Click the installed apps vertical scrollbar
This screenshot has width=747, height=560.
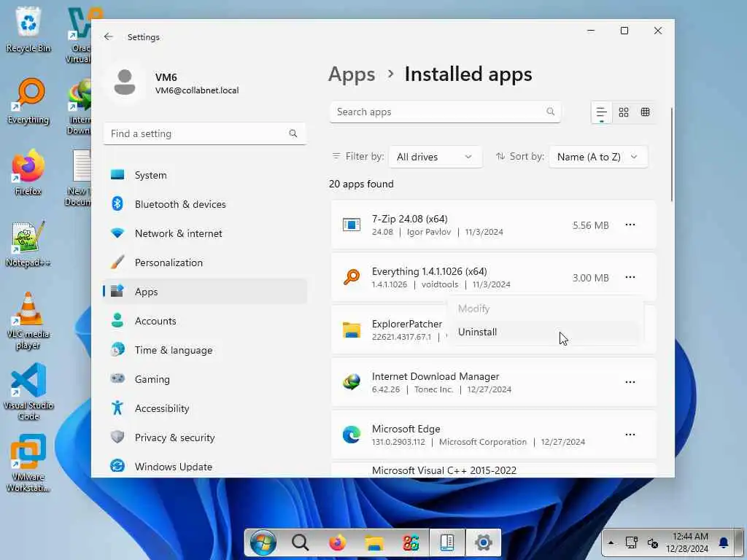click(x=671, y=155)
